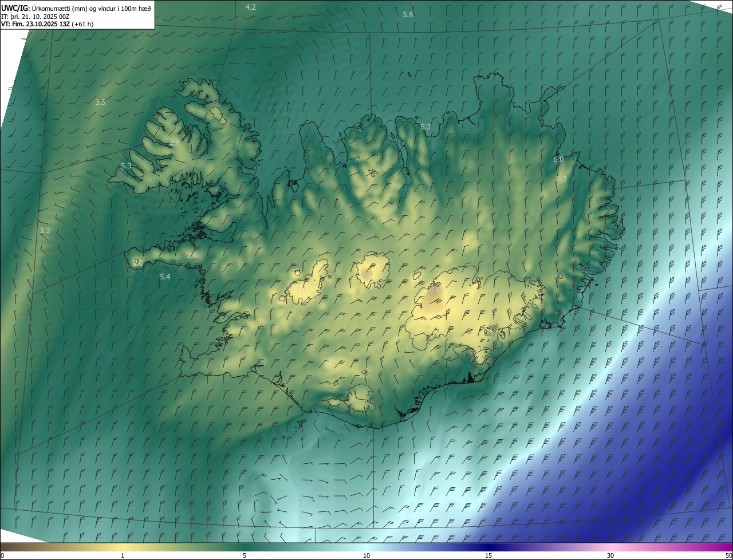Click the 2.6 value label

coord(192,255)
